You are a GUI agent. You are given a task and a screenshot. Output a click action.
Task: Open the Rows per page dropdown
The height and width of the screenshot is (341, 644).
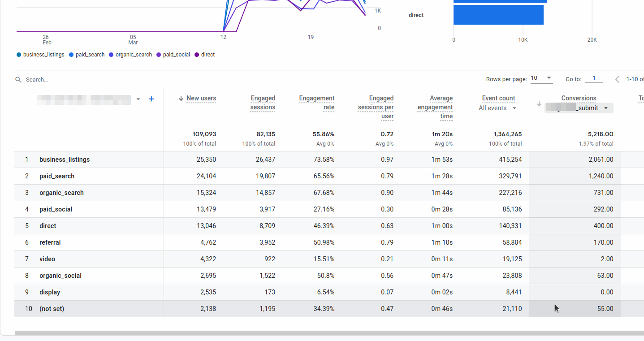pyautogui.click(x=541, y=78)
